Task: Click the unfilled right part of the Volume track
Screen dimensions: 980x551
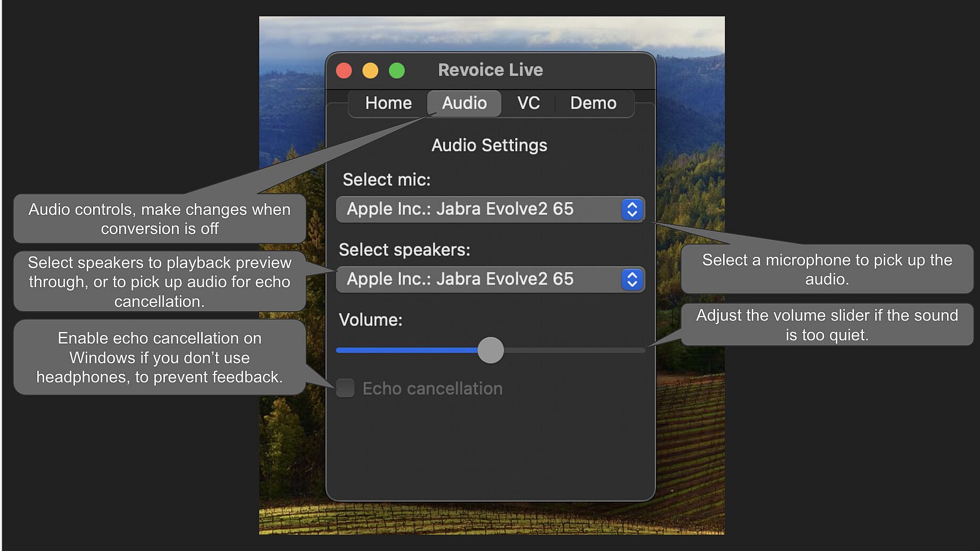Action: 575,350
